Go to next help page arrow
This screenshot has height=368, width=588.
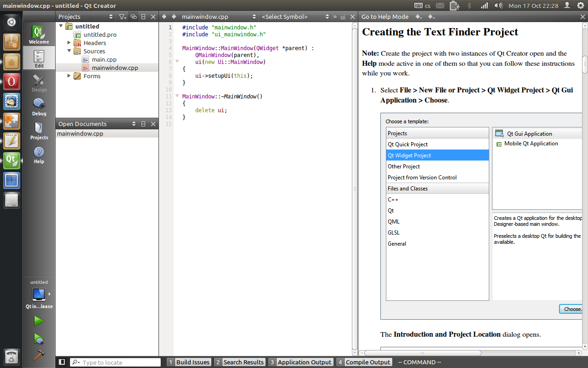point(431,17)
